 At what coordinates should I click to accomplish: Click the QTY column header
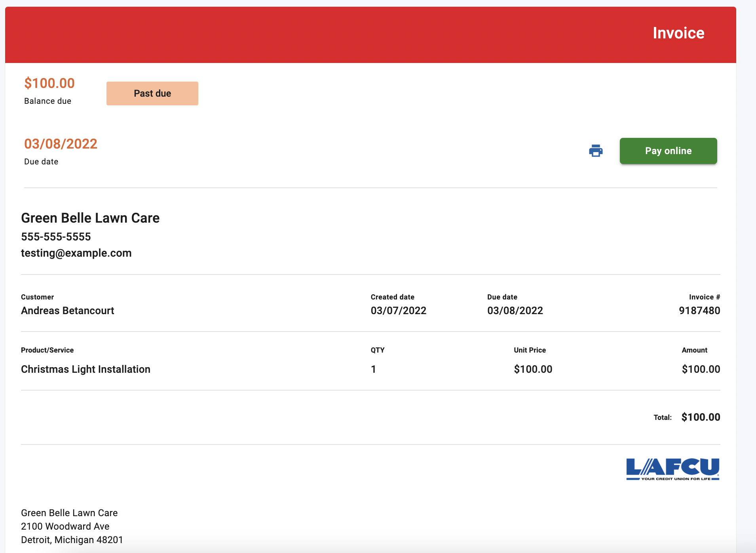pos(378,350)
